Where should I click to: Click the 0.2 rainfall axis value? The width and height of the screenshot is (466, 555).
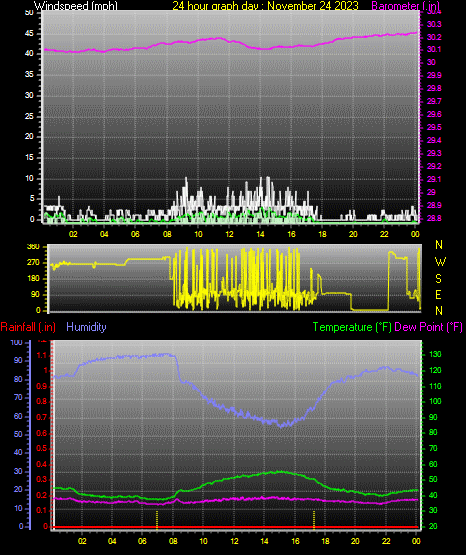click(x=42, y=495)
